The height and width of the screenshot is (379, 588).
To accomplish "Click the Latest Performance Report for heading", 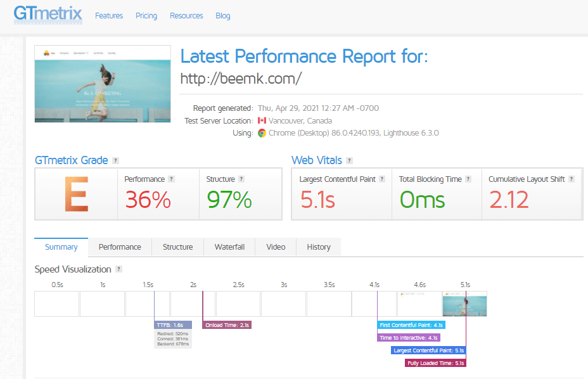I will click(x=304, y=56).
